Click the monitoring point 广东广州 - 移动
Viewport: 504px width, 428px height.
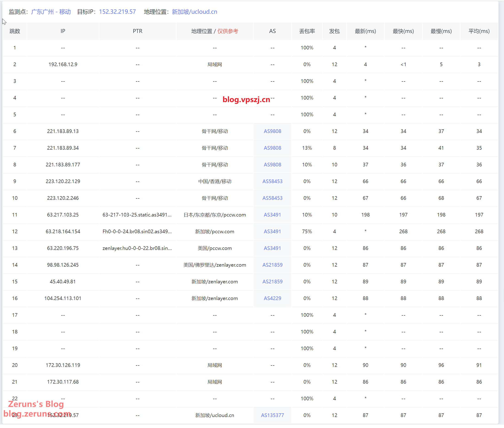point(51,12)
